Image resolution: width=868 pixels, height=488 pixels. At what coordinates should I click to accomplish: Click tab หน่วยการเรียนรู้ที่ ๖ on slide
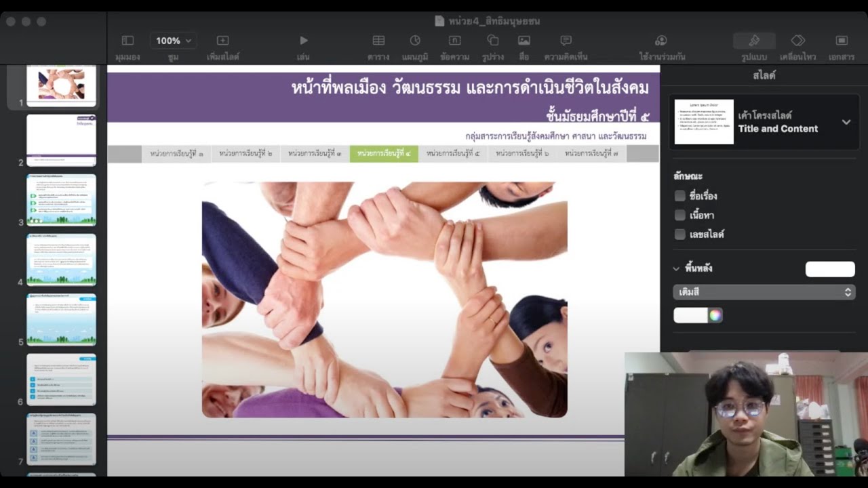(x=522, y=154)
